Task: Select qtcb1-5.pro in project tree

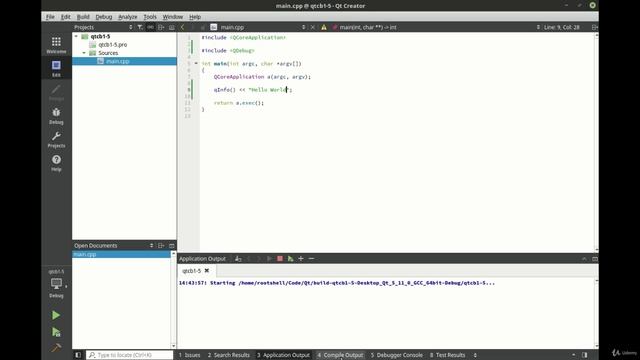Action: pyautogui.click(x=113, y=44)
